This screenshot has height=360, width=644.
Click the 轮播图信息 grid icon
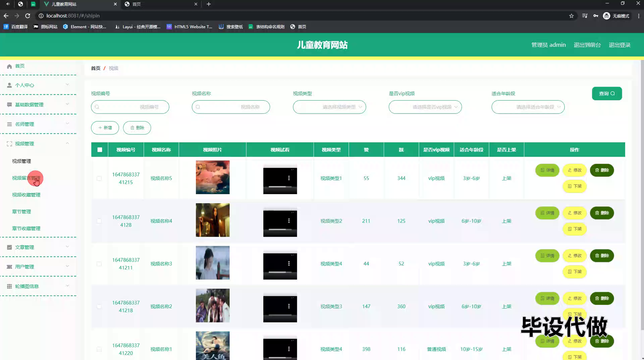[x=9, y=286]
